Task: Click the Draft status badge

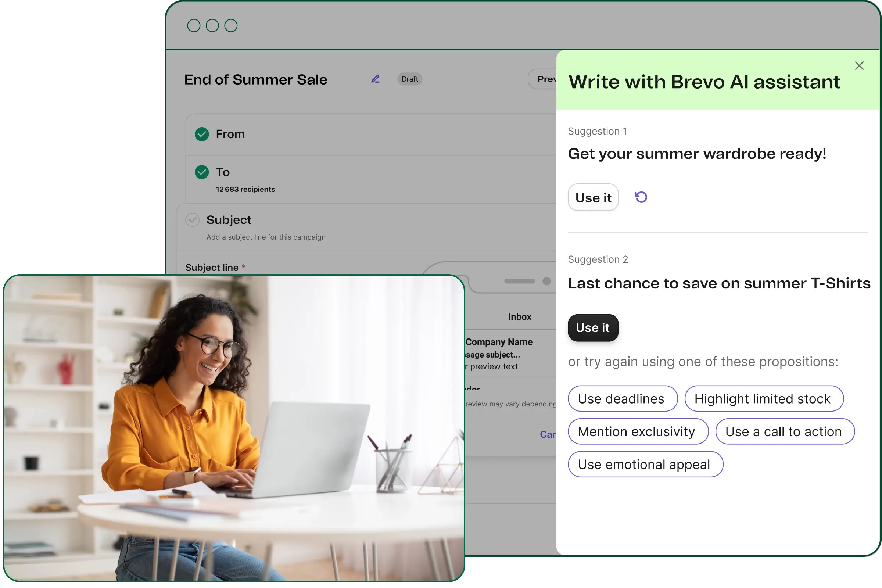Action: (x=409, y=79)
